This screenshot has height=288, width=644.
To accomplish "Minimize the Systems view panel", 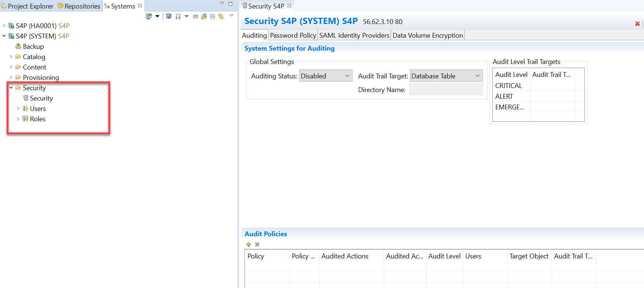I will coord(222,3).
